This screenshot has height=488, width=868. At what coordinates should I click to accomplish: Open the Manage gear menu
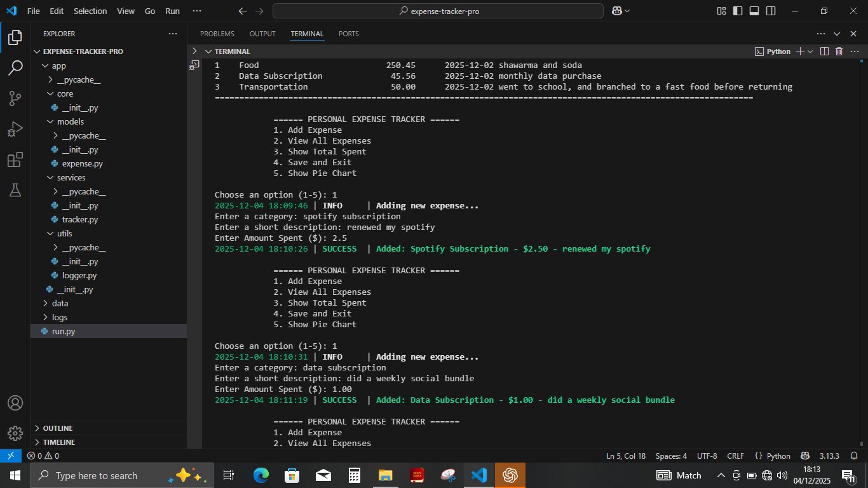[x=15, y=433]
